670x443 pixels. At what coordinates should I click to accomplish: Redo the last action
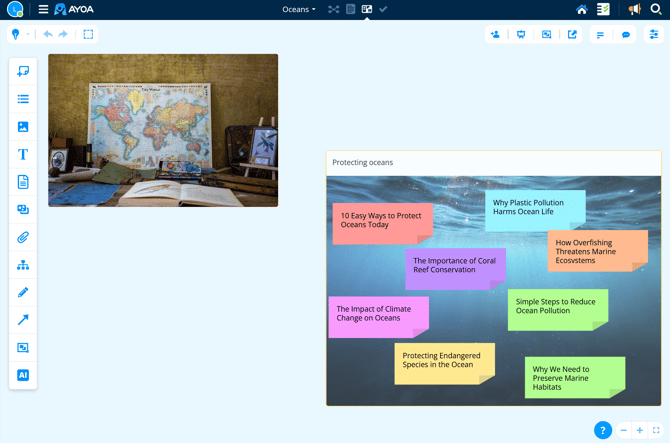tap(63, 34)
